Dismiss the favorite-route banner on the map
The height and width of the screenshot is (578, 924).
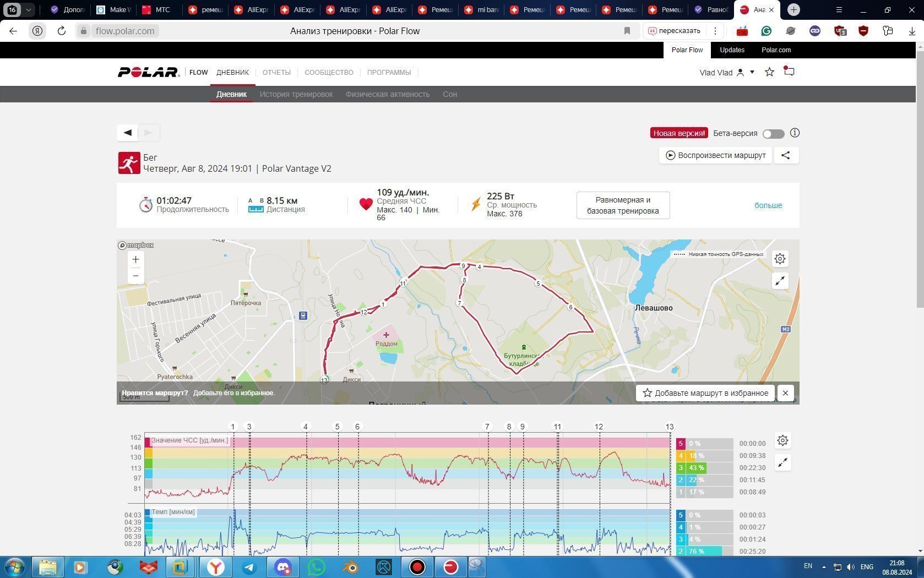[x=786, y=393]
